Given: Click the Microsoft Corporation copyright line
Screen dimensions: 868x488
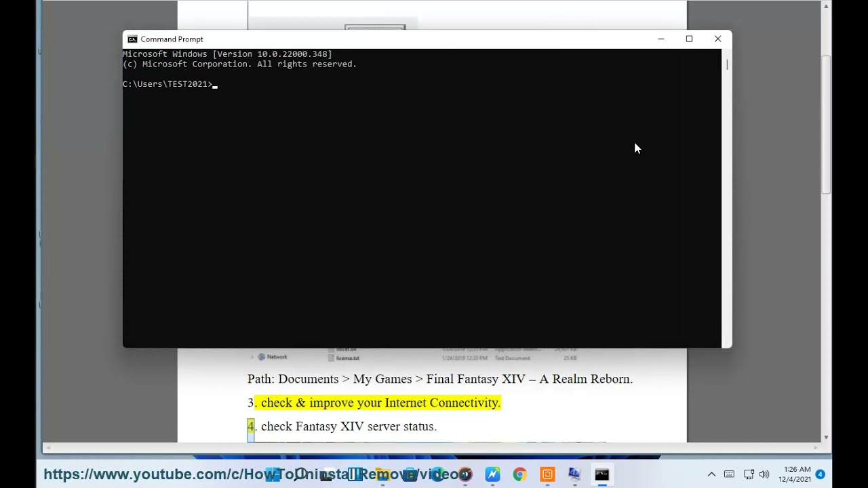Looking at the screenshot, I should tap(239, 64).
